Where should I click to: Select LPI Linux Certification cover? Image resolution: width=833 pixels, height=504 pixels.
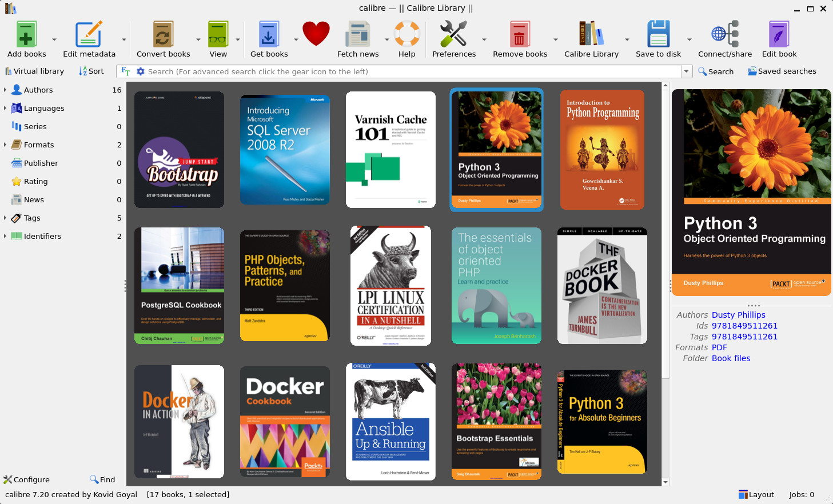tap(390, 286)
